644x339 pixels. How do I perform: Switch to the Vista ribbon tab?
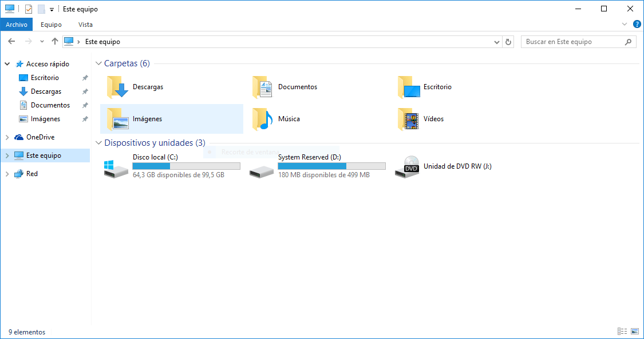pyautogui.click(x=85, y=25)
